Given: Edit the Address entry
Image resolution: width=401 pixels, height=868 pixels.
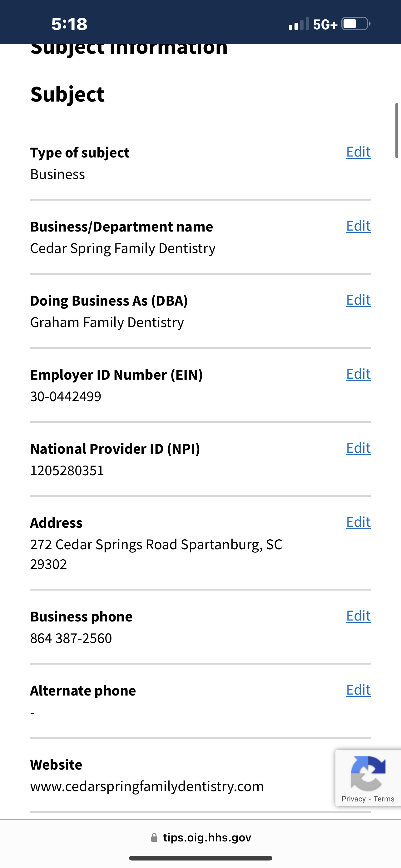Looking at the screenshot, I should click(x=358, y=523).
